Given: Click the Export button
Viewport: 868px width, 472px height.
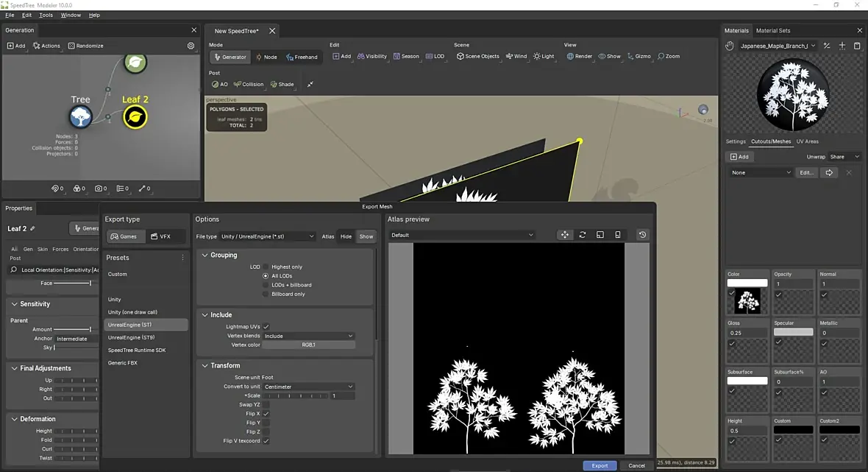Looking at the screenshot, I should pyautogui.click(x=600, y=466).
